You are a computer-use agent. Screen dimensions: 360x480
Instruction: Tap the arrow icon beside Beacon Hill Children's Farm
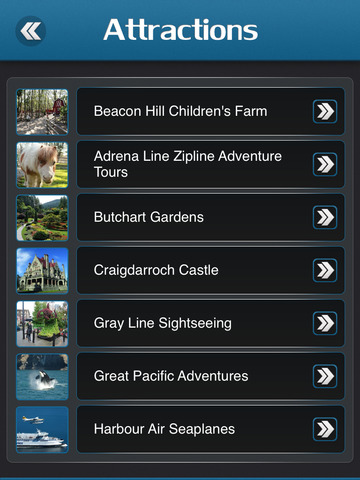325,111
